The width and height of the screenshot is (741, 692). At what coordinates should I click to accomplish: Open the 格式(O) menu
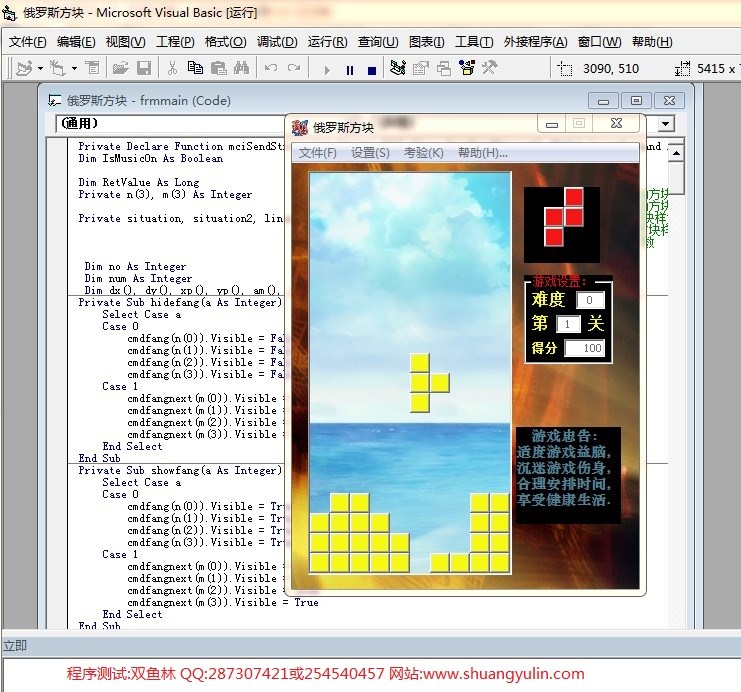[225, 42]
